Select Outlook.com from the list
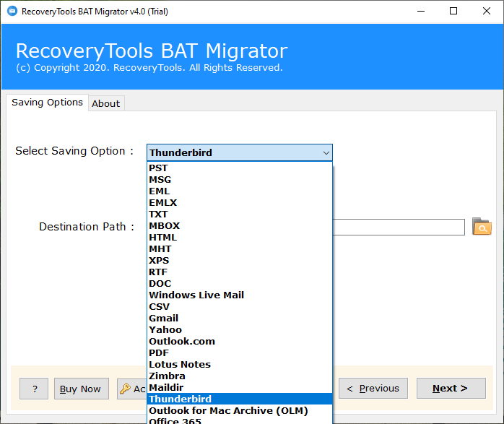The height and width of the screenshot is (424, 504). click(240, 342)
